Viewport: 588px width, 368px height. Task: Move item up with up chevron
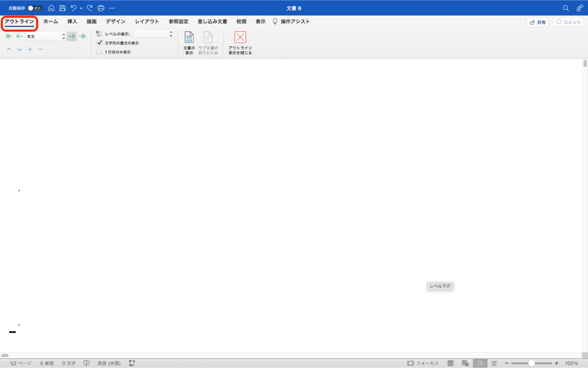[9, 49]
